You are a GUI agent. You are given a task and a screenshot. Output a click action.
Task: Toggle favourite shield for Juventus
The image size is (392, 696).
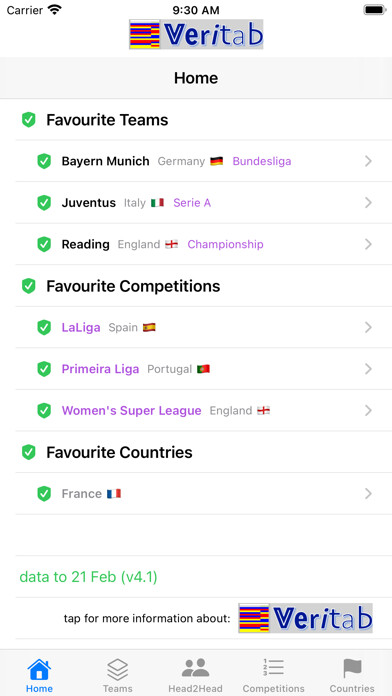(x=44, y=203)
